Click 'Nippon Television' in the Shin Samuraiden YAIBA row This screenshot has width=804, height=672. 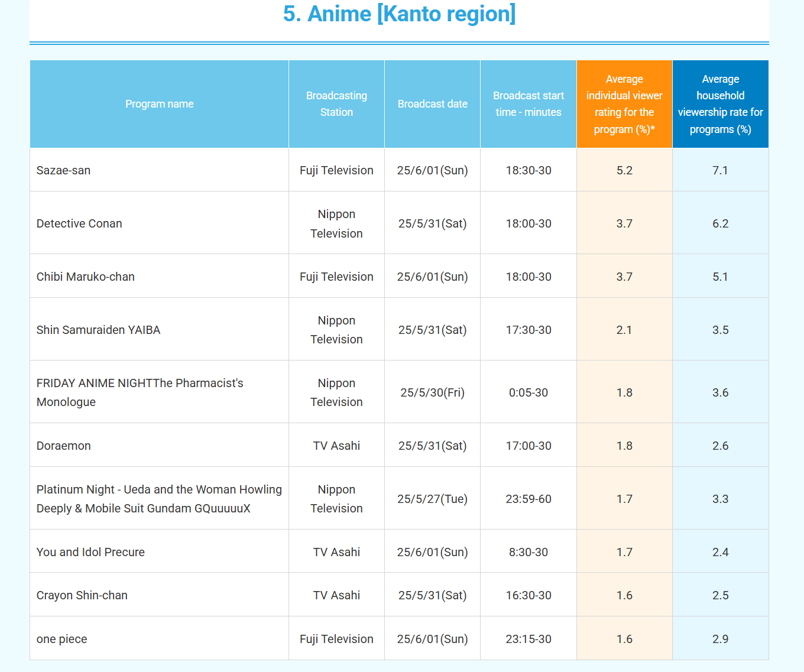point(336,330)
